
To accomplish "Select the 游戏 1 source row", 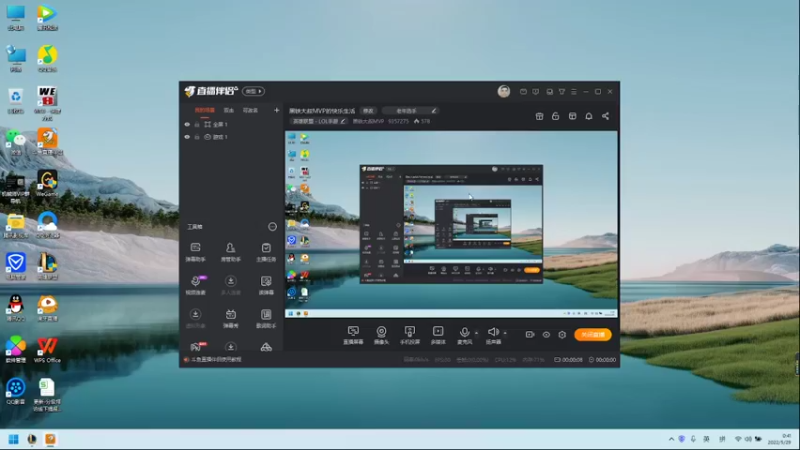I will pos(232,137).
